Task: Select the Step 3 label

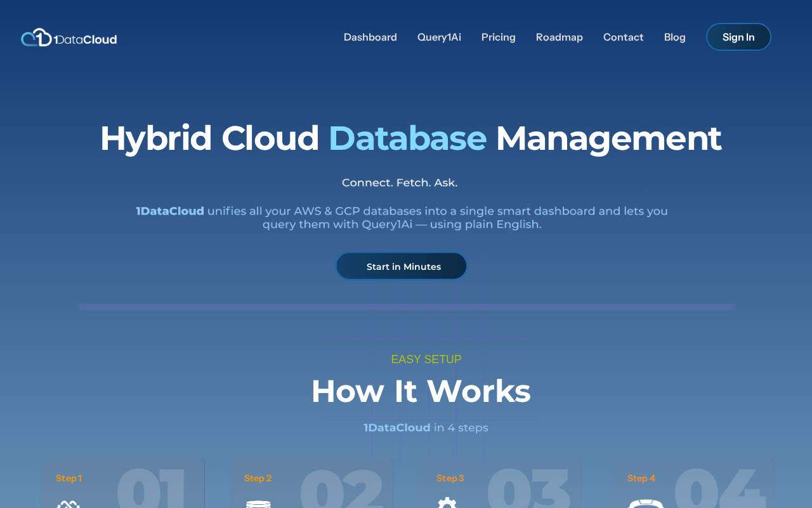Action: coord(450,478)
